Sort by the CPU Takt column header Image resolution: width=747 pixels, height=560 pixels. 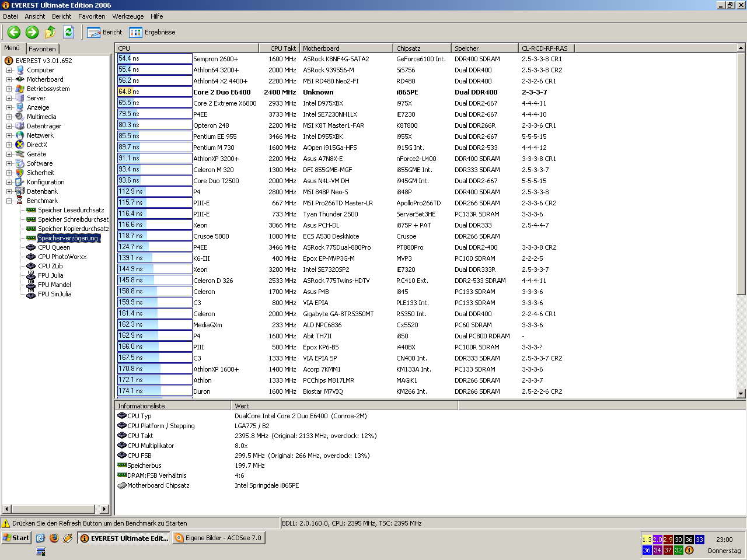click(280, 48)
